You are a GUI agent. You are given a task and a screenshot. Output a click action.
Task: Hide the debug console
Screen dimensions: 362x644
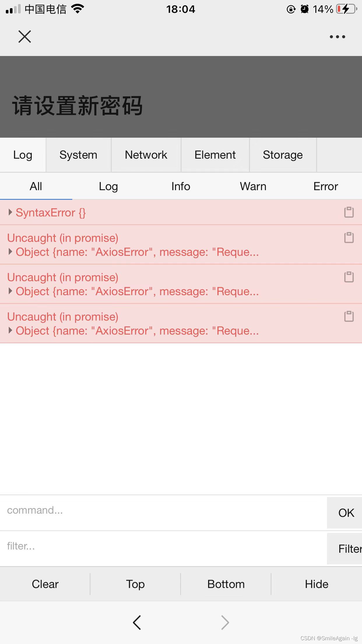[x=317, y=584]
